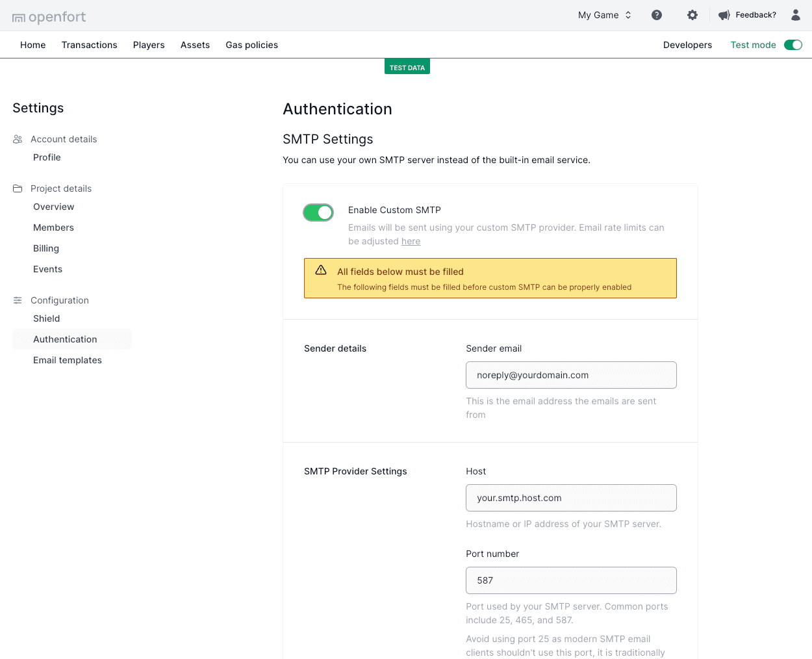Click the Project details folder icon

click(x=16, y=188)
